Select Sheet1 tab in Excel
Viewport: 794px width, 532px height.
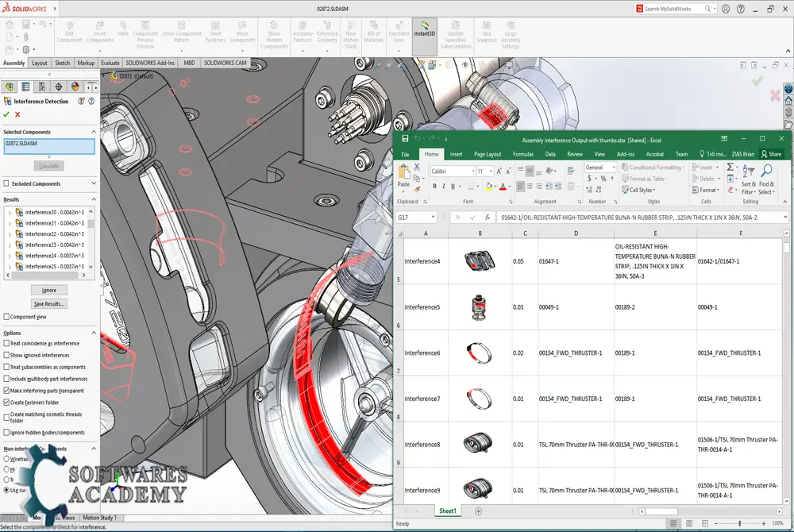pos(447,511)
